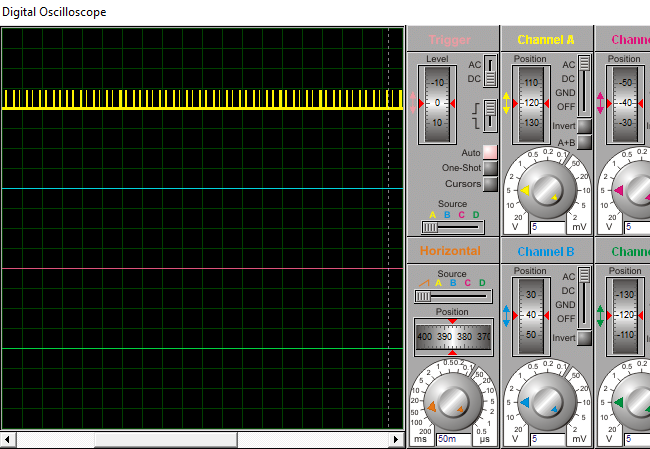Click the Horizontal timebase 50m field
Image resolution: width=650 pixels, height=449 pixels.
click(x=454, y=439)
